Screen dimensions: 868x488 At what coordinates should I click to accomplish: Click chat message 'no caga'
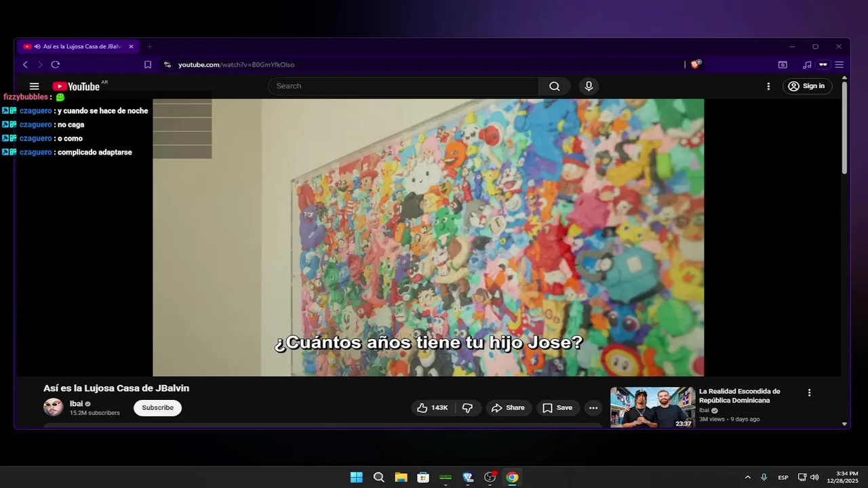(71, 125)
